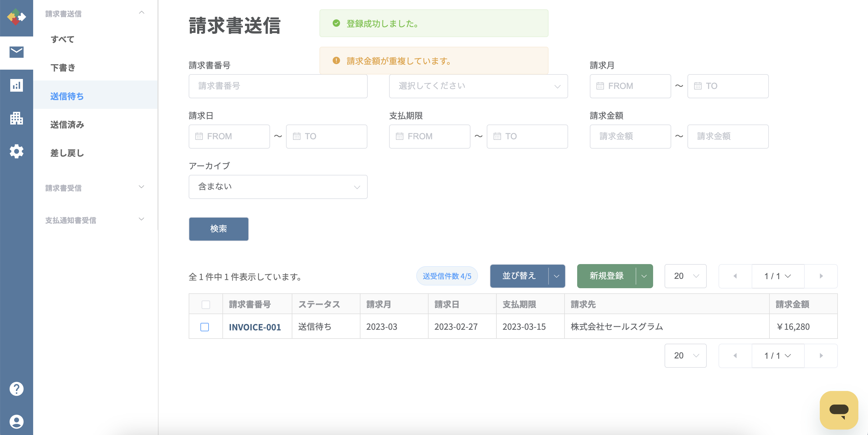
Task: Open the user account icon
Action: click(x=16, y=421)
